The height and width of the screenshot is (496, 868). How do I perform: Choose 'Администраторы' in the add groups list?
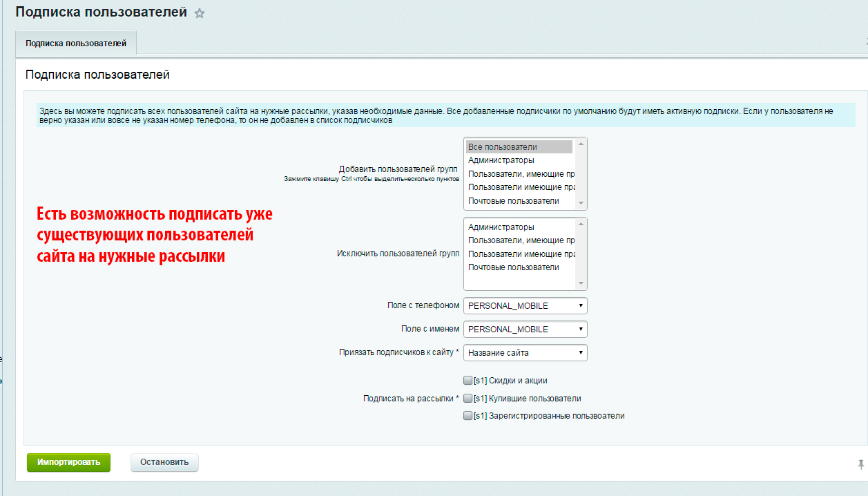pyautogui.click(x=519, y=160)
